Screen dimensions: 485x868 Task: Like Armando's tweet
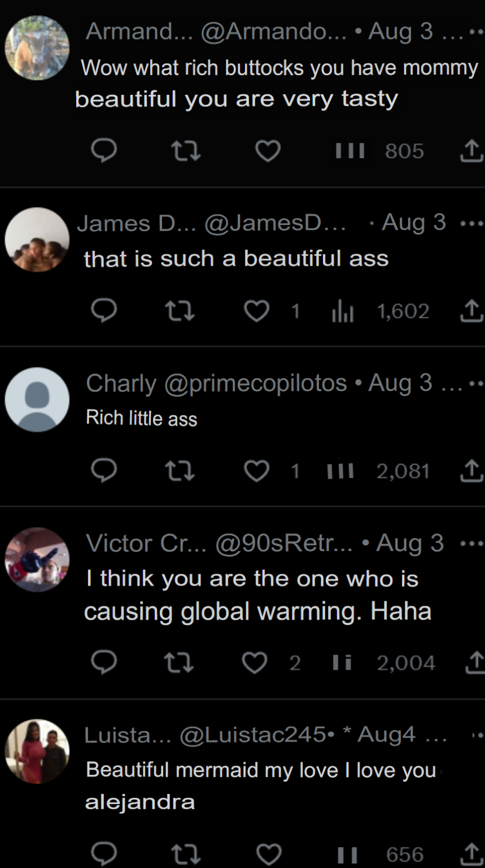coord(268,151)
